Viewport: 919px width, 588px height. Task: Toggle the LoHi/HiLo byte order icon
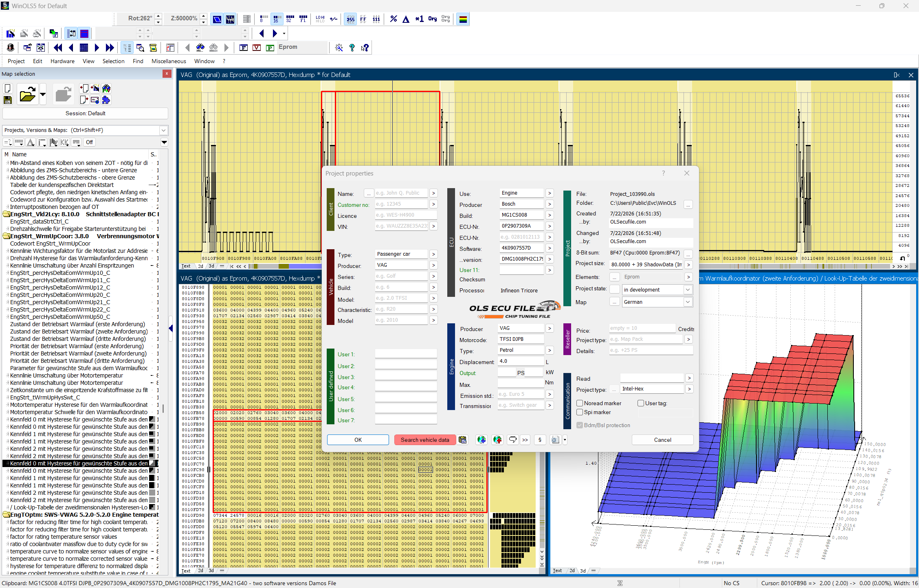[320, 19]
